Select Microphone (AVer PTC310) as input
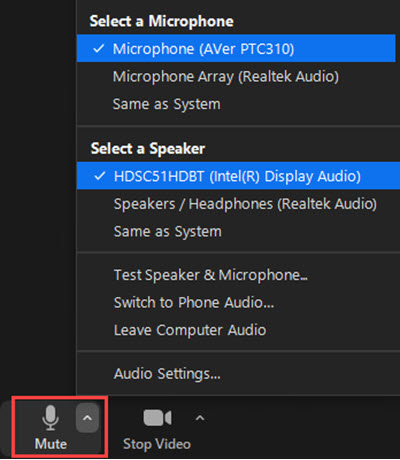This screenshot has height=460, width=400. point(236,49)
